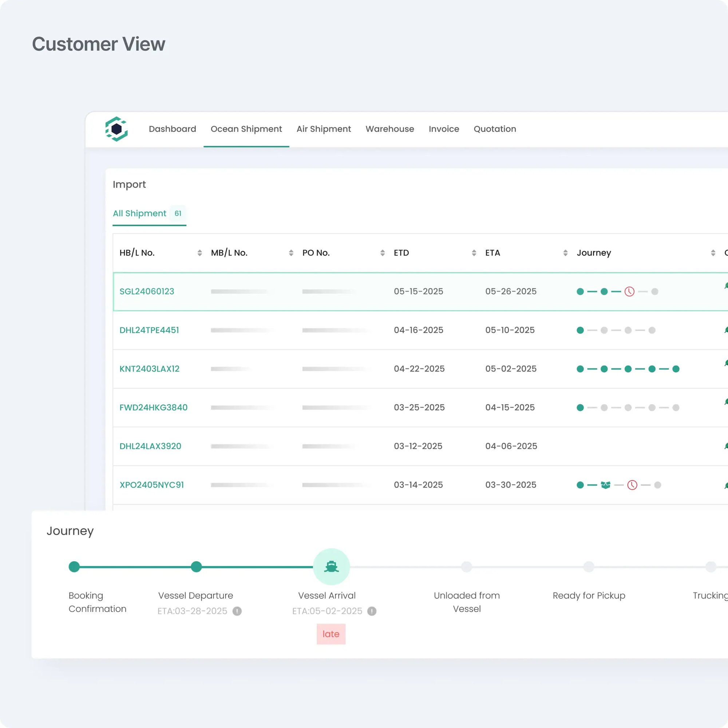This screenshot has width=728, height=728.
Task: Open the Air Shipment tab
Action: (x=323, y=129)
